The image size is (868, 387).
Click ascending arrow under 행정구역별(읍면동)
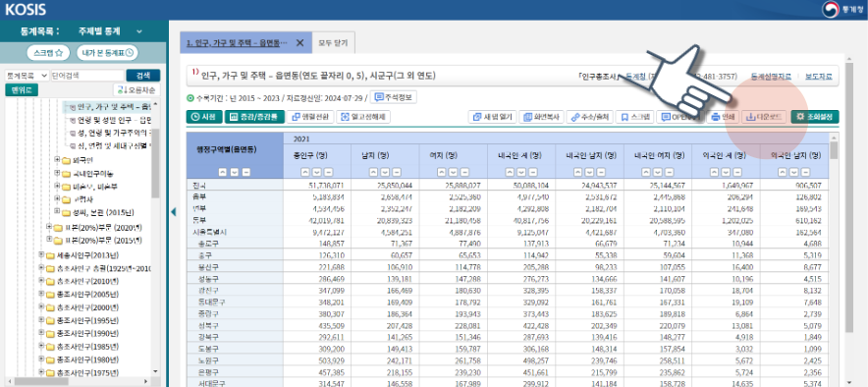223,172
